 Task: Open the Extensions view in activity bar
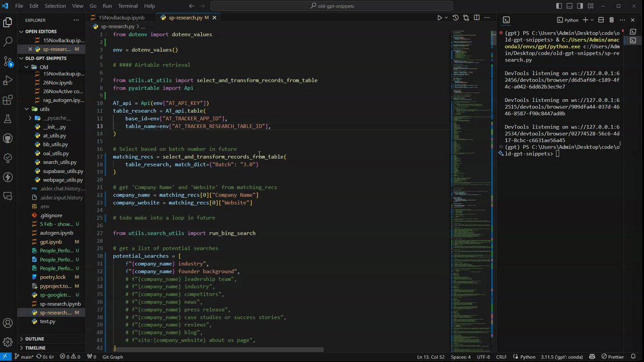[x=8, y=100]
